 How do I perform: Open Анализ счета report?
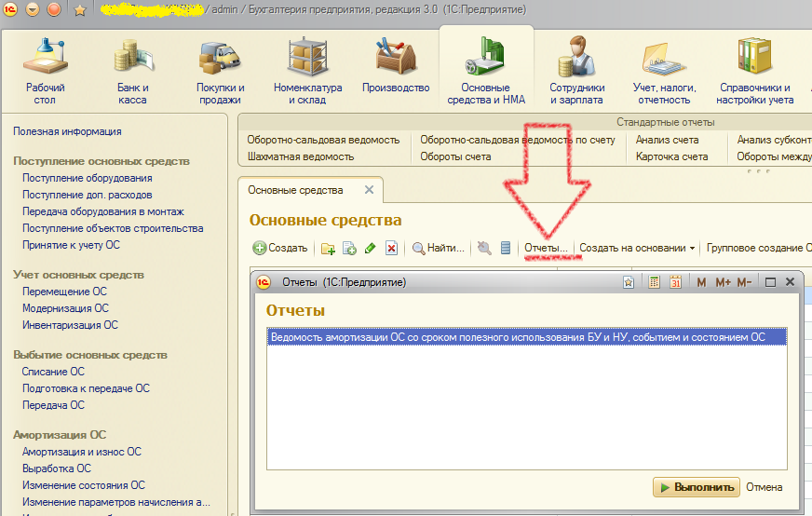[x=667, y=140]
